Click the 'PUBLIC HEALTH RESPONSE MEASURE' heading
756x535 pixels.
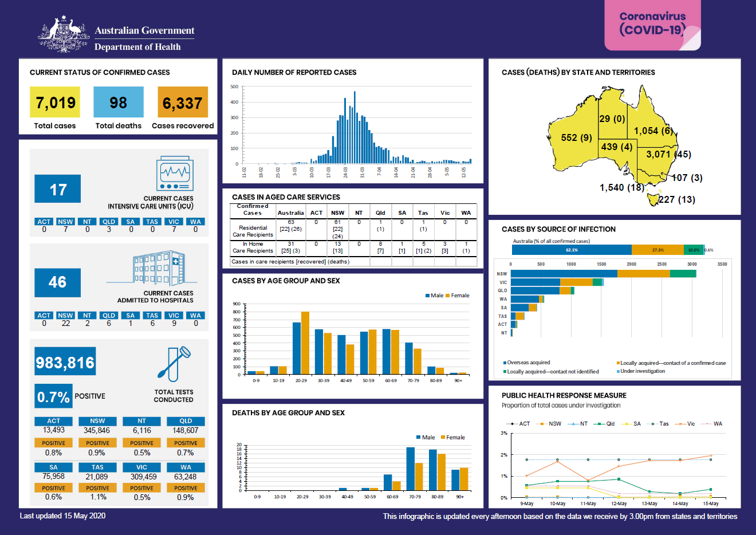[564, 395]
